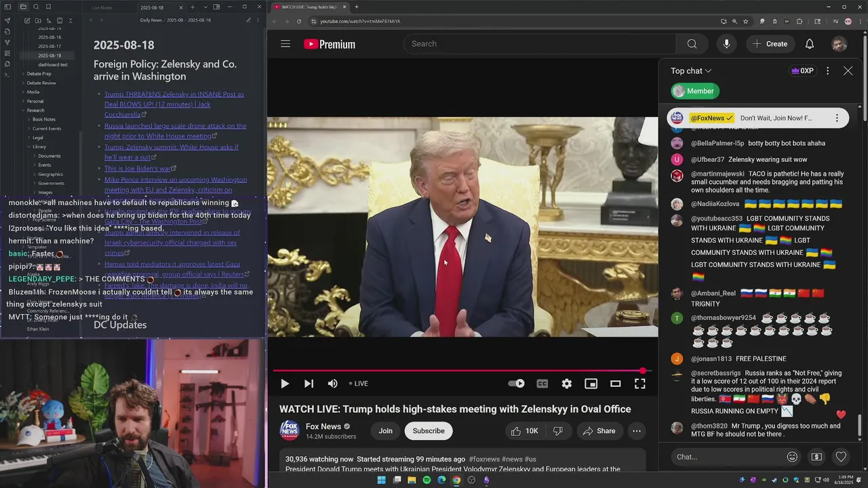Search with voice microphone

pos(726,44)
